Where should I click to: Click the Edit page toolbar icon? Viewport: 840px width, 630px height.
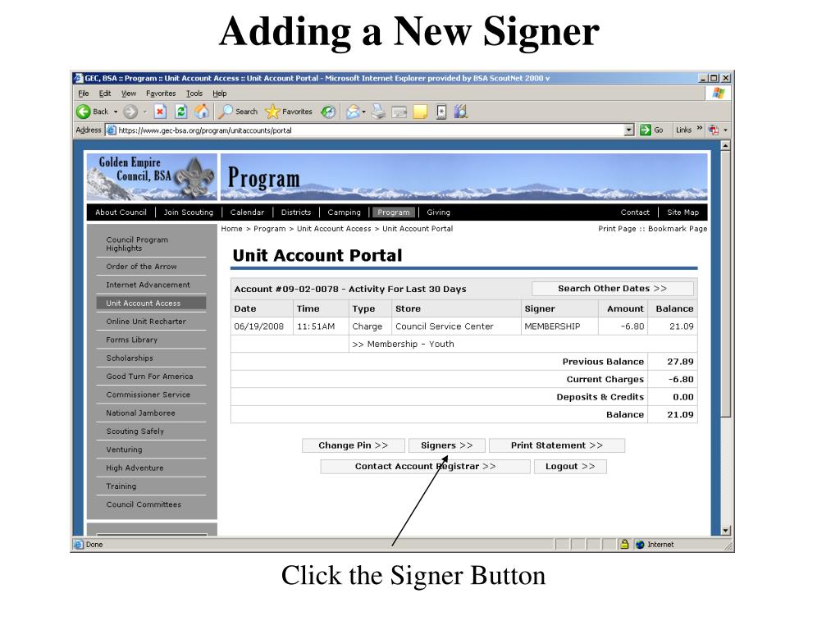(x=399, y=112)
